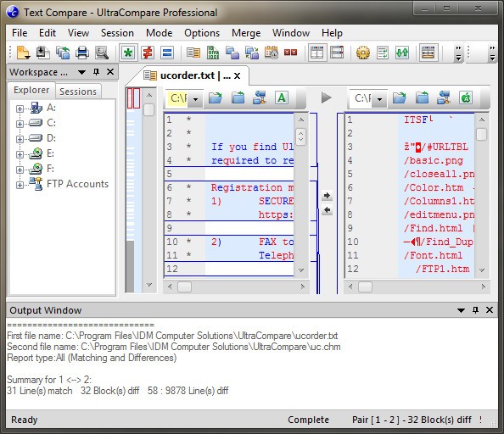Click merge right arrow between panes
The width and height of the screenshot is (504, 434).
(327, 195)
